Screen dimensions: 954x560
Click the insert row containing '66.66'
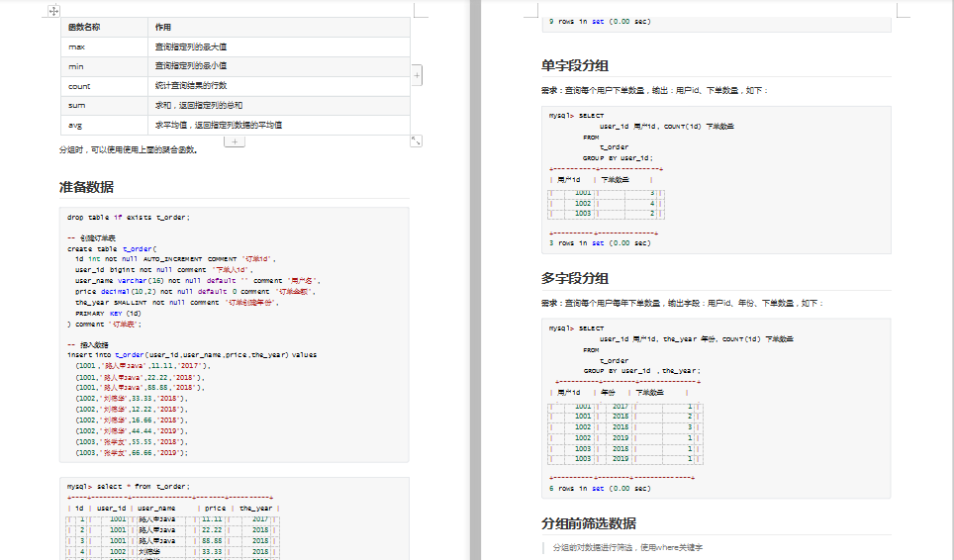tap(132, 453)
